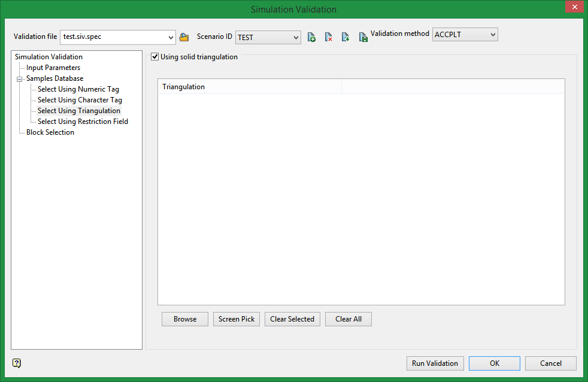The image size is (588, 382).
Task: Open Select Using Numeric Tag page
Action: pos(78,89)
